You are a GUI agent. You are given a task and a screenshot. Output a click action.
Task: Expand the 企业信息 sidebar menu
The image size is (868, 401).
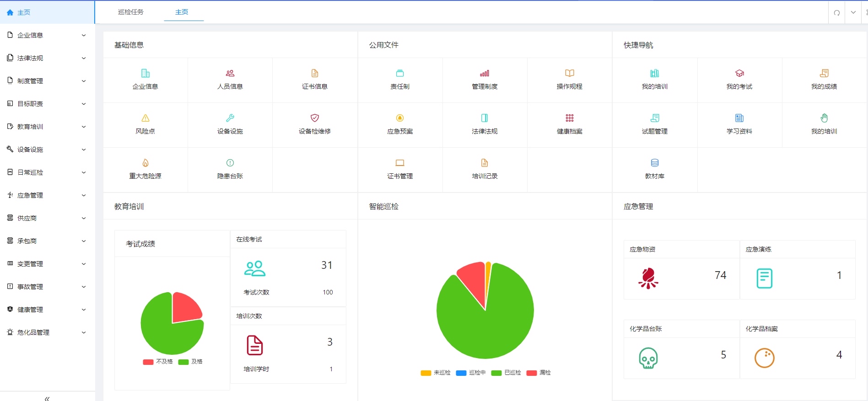pos(48,35)
